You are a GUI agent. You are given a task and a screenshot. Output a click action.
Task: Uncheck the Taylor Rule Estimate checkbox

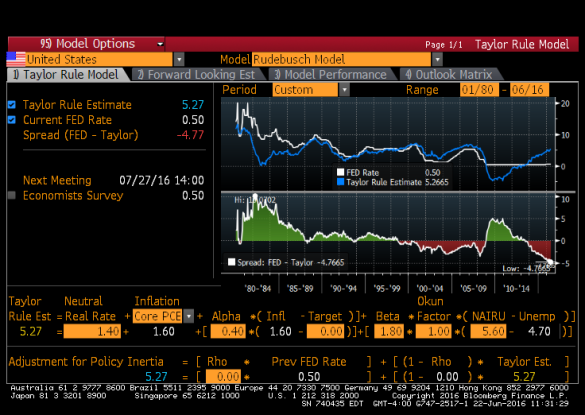(x=12, y=104)
